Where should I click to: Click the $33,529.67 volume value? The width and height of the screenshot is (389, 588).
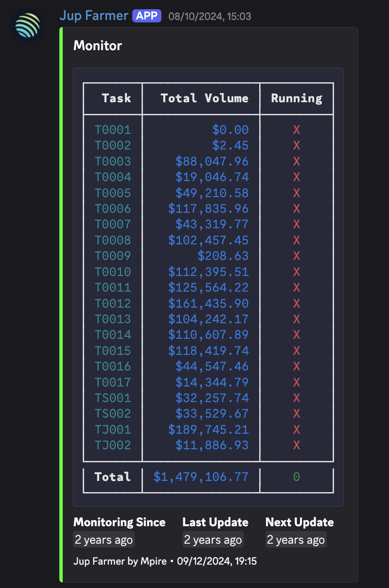[x=212, y=413]
